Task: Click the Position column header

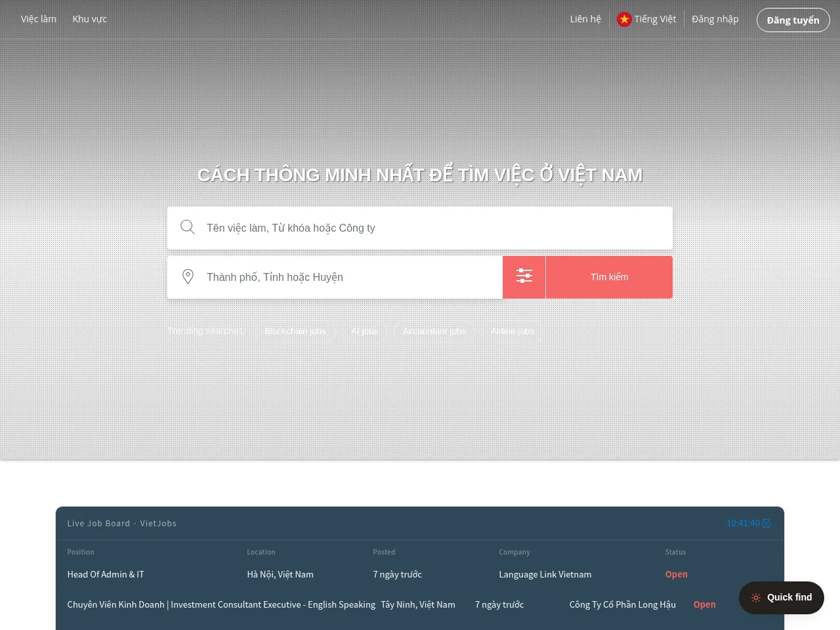Action: [81, 552]
